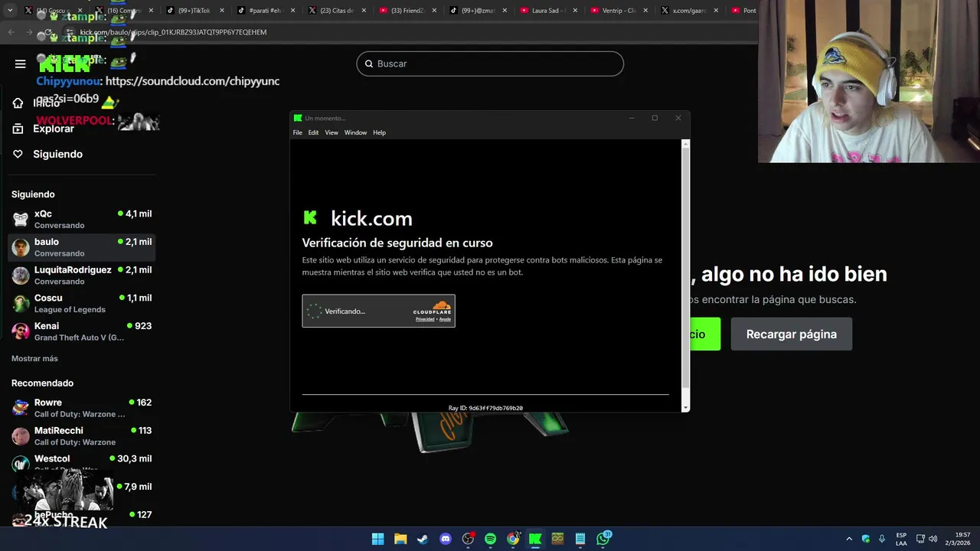Open LuquitaRodriguez channel avatar
This screenshot has width=980, height=551.
click(21, 275)
